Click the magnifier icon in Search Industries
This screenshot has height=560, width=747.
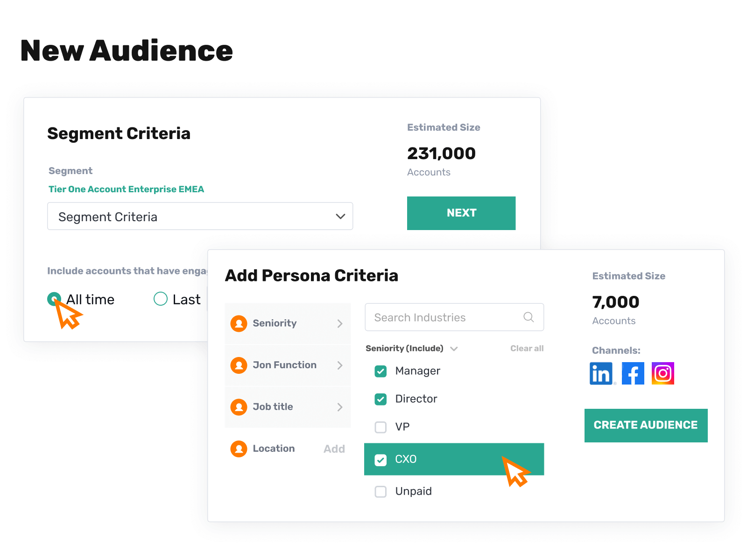529,317
